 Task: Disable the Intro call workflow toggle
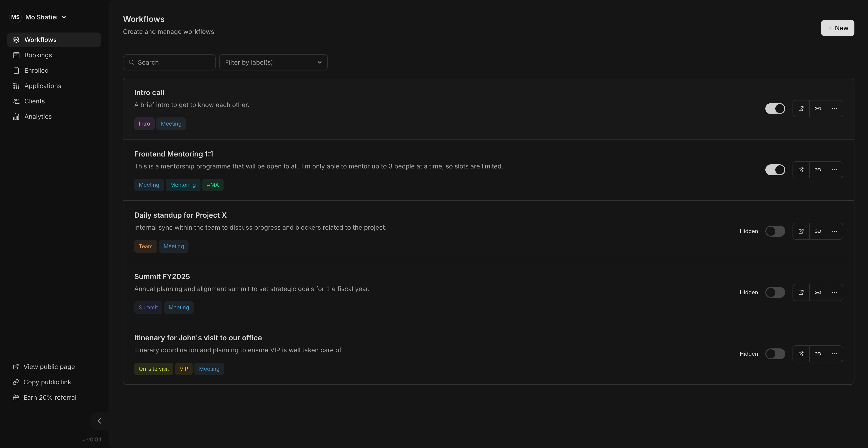pyautogui.click(x=775, y=109)
